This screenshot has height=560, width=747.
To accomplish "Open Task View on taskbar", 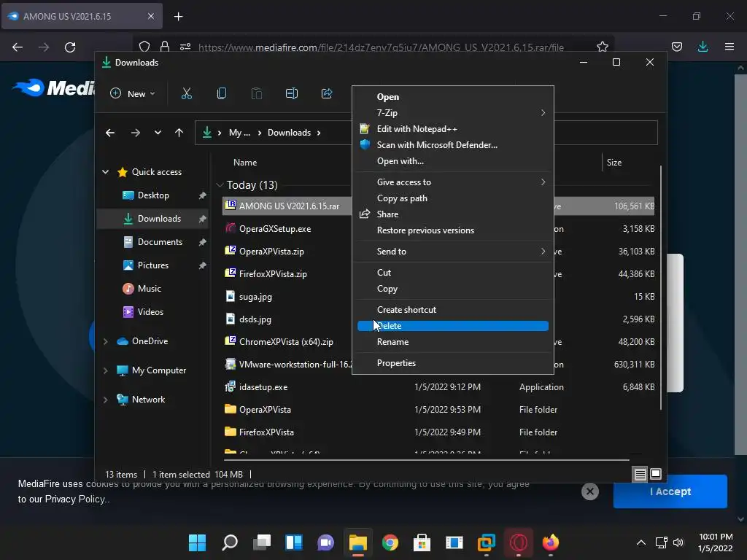I will click(x=262, y=542).
